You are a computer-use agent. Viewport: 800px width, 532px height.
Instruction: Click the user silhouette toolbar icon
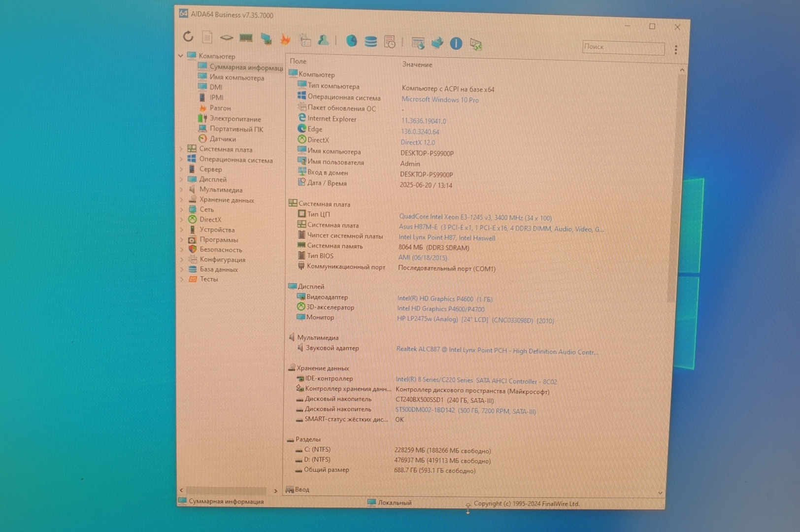pyautogui.click(x=323, y=40)
